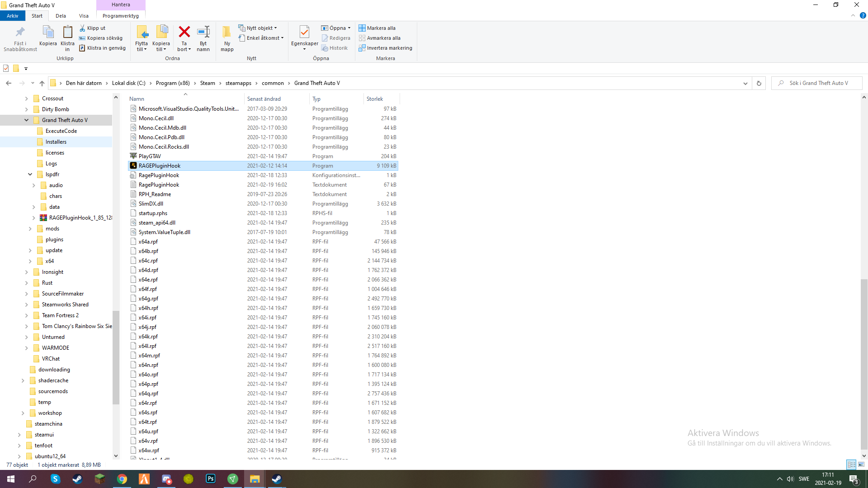Click the red Ta bort delete icon
The height and width of the screenshot is (488, 868).
click(x=184, y=32)
